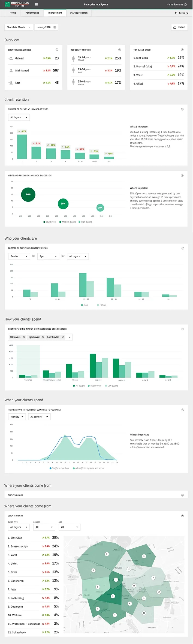Click the Export button
The image size is (193, 644).
click(x=179, y=27)
